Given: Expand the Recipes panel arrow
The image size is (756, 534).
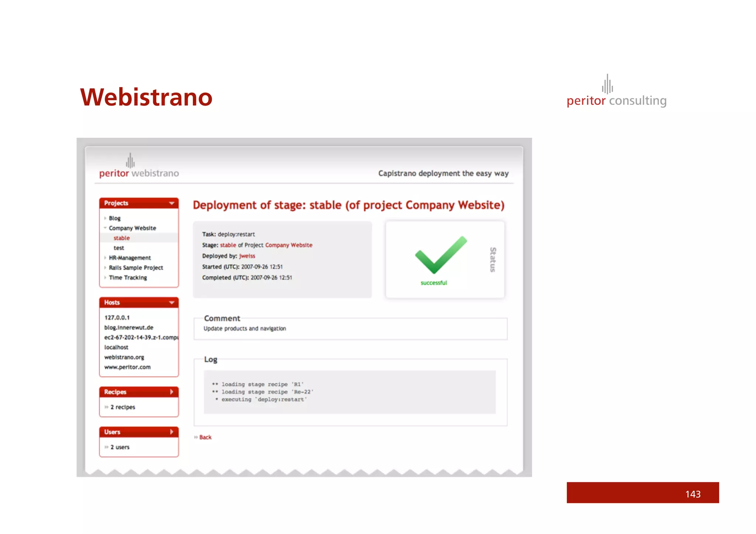Looking at the screenshot, I should [172, 392].
